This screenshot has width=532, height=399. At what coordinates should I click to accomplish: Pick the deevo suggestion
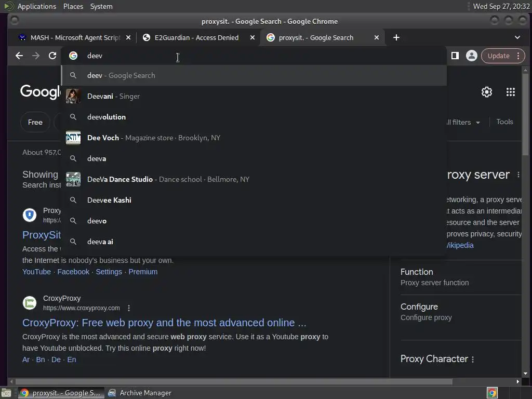[x=254, y=221]
